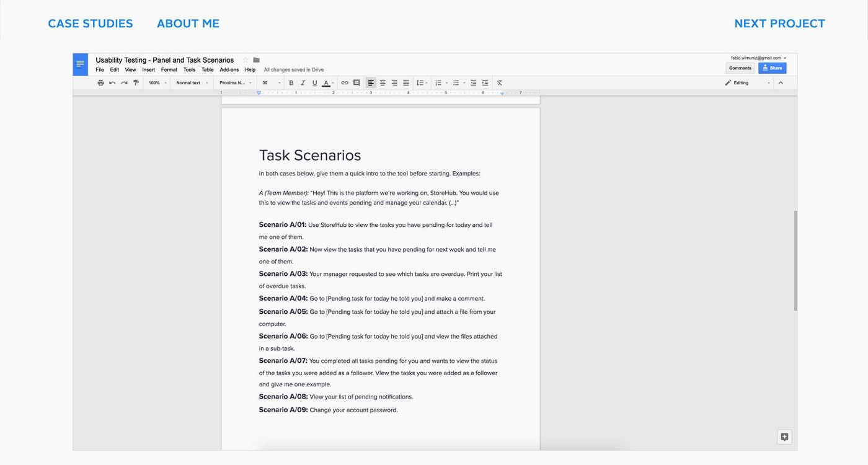Click the Scenario A/08 label
Screen dimensions: 868x465
(283, 397)
